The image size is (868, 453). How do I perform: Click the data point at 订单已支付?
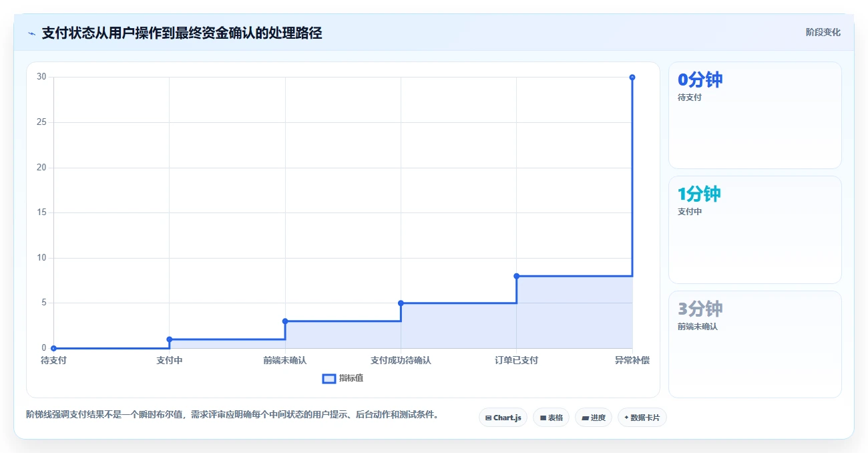[x=517, y=276]
